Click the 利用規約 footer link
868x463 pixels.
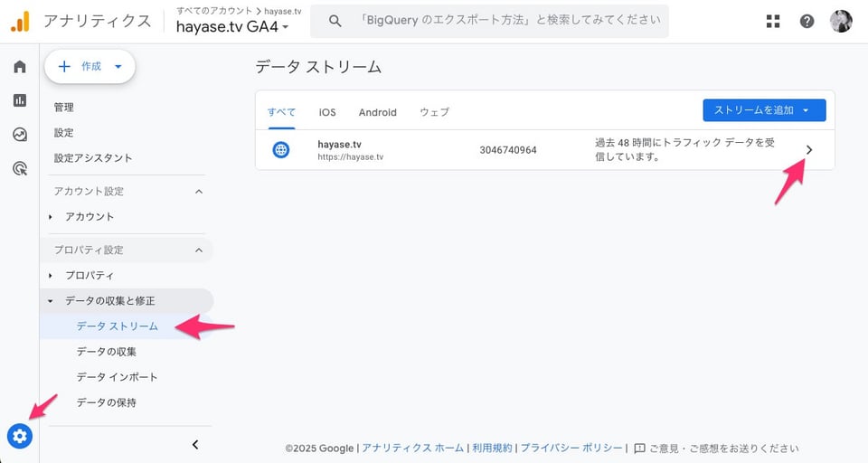tap(492, 448)
